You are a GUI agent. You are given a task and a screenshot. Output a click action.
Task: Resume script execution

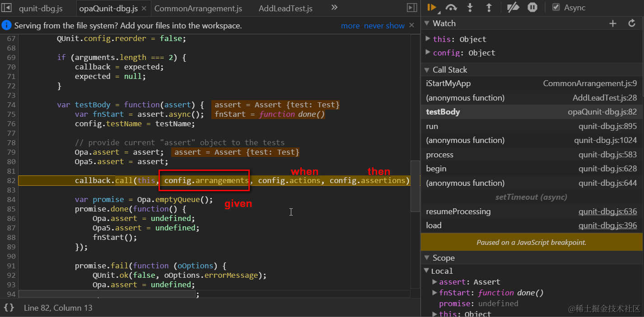pos(432,7)
